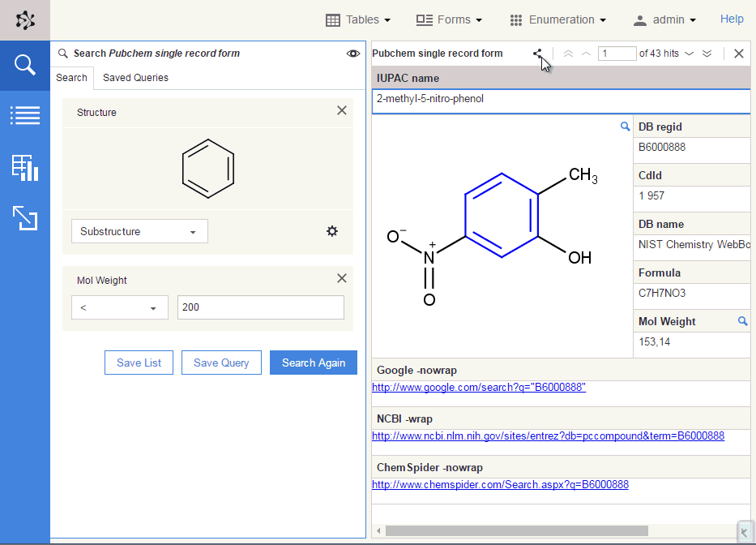
Task: Switch to the Saved Queries tab
Action: coord(135,78)
